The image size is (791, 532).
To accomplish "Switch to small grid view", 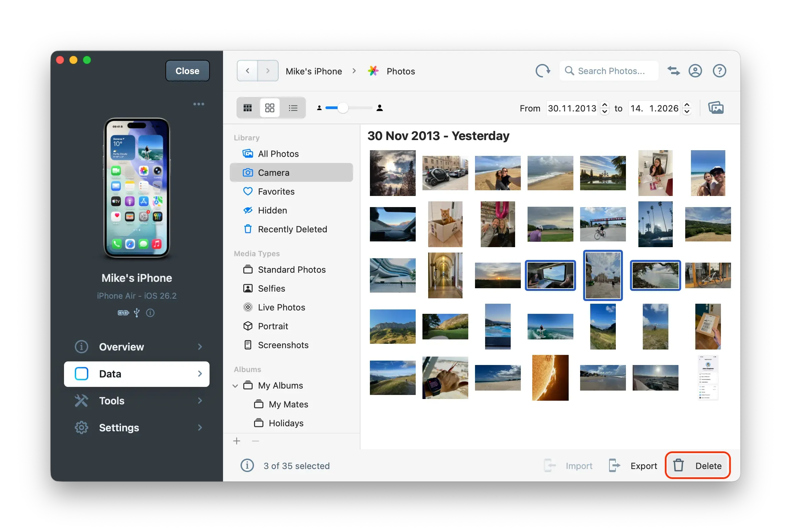I will (x=248, y=107).
